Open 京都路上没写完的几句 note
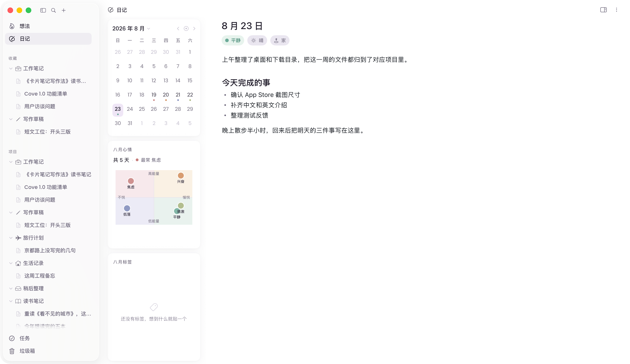Screen dimensions: 630x364 (x=50, y=250)
